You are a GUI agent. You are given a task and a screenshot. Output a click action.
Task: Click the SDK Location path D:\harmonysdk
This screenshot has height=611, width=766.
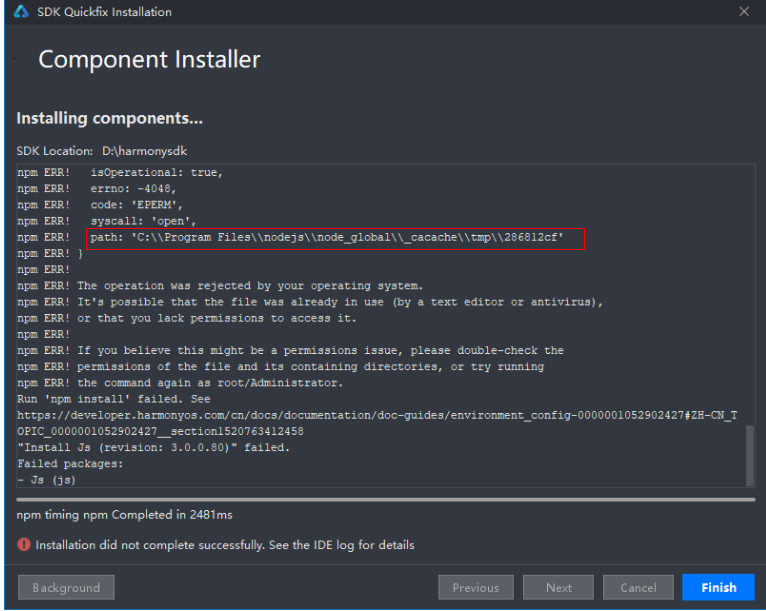(144, 151)
